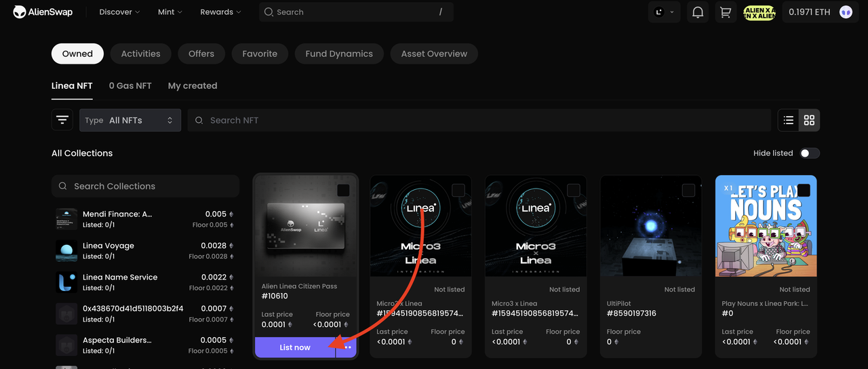Switch to the Offers tab
Image resolution: width=868 pixels, height=369 pixels.
pyautogui.click(x=201, y=54)
